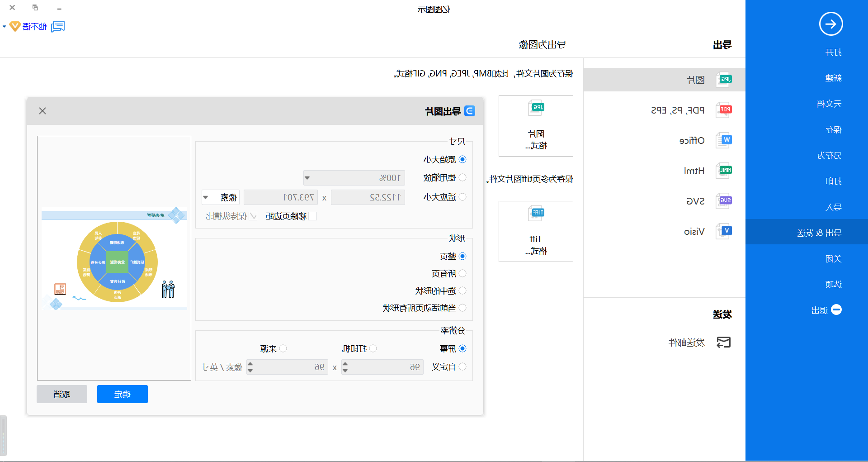This screenshot has width=868, height=462.
Task: Open the 100% zoom dropdown
Action: (354, 178)
